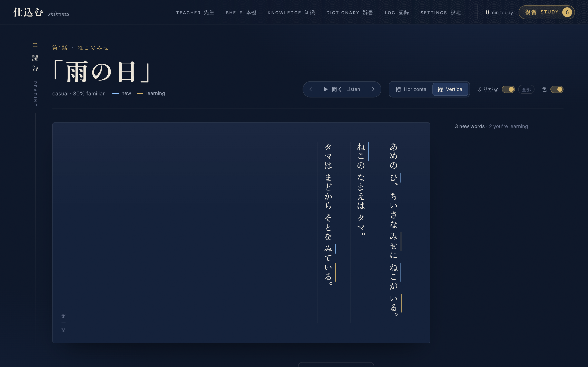Click the study count badge showing 6
The height and width of the screenshot is (367, 588).
coord(567,12)
